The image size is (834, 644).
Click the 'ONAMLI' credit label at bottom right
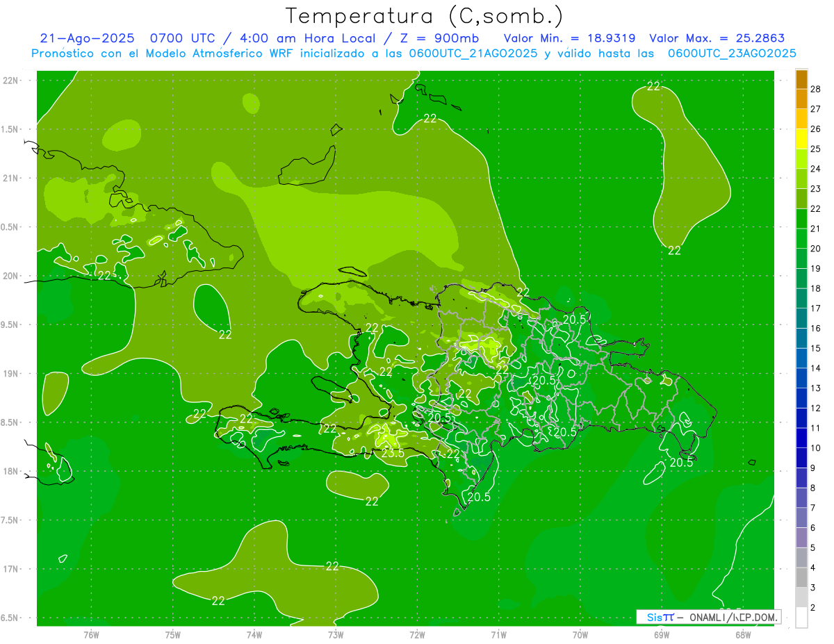[x=709, y=617]
